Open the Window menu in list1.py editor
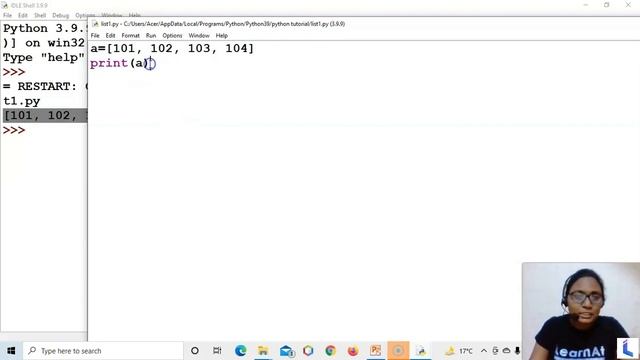 tap(199, 36)
